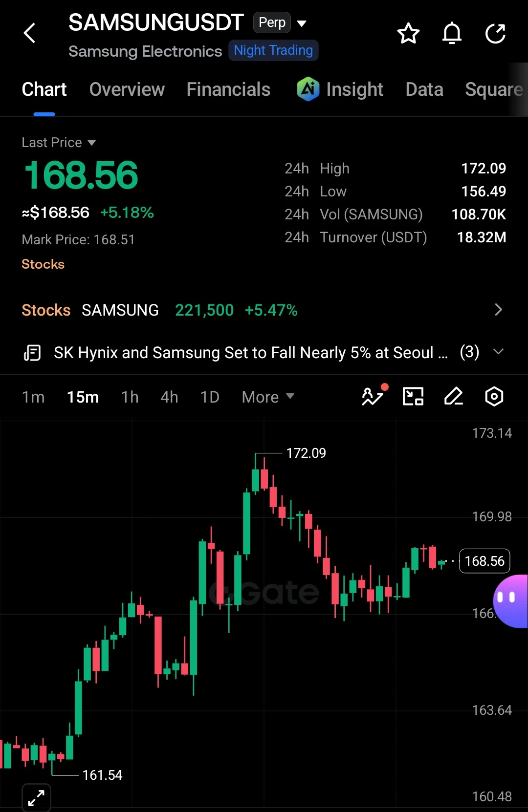Screen dimensions: 528x812
Task: Tap the share icon
Action: click(x=495, y=33)
